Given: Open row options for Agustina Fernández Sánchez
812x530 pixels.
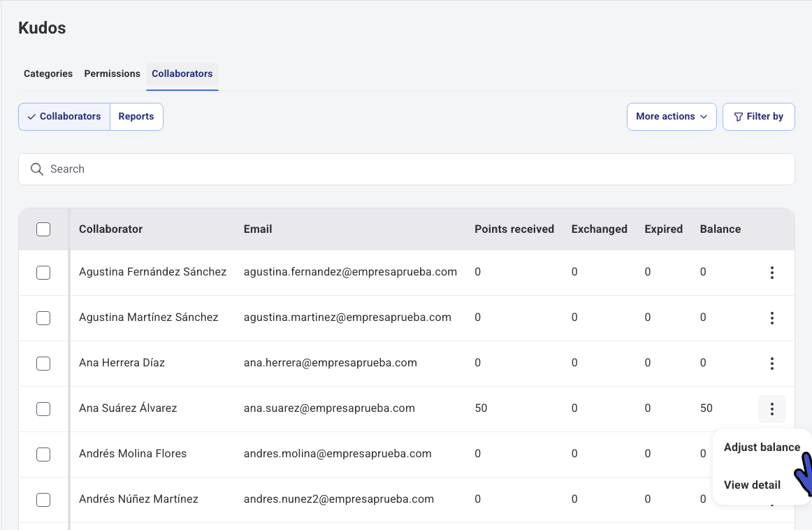Looking at the screenshot, I should click(771, 273).
